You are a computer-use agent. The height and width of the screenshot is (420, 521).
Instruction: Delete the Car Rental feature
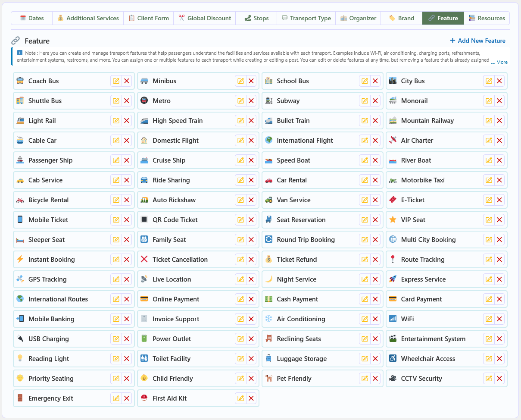click(375, 180)
